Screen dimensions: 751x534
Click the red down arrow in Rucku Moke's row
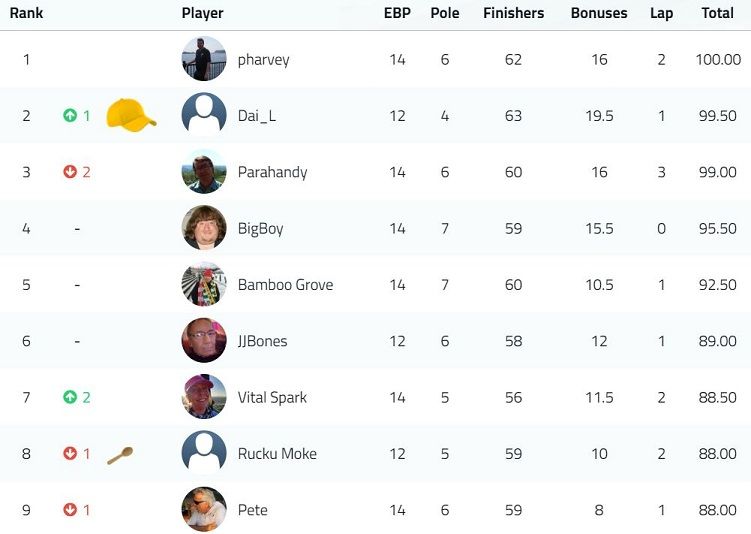pos(70,453)
